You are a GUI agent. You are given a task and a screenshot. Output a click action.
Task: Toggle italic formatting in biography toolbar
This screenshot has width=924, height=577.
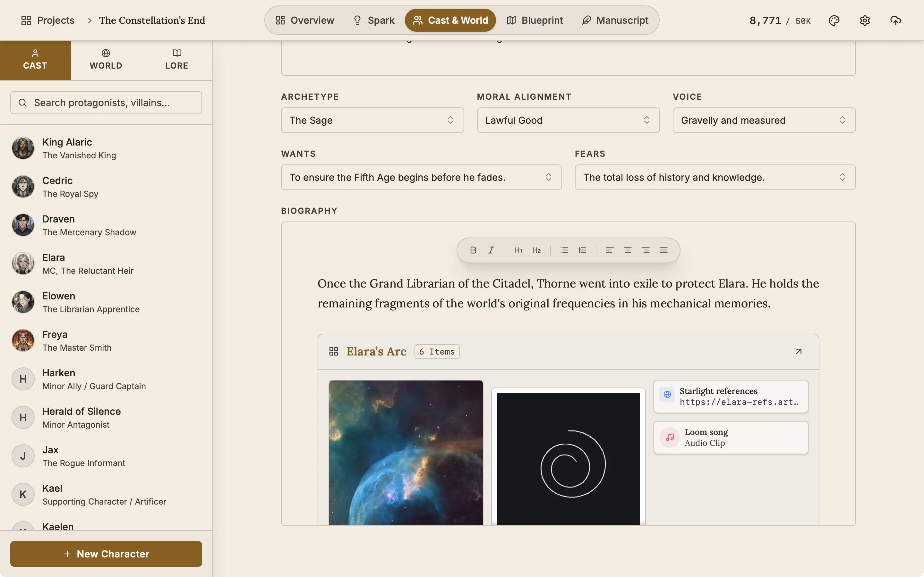pos(491,250)
